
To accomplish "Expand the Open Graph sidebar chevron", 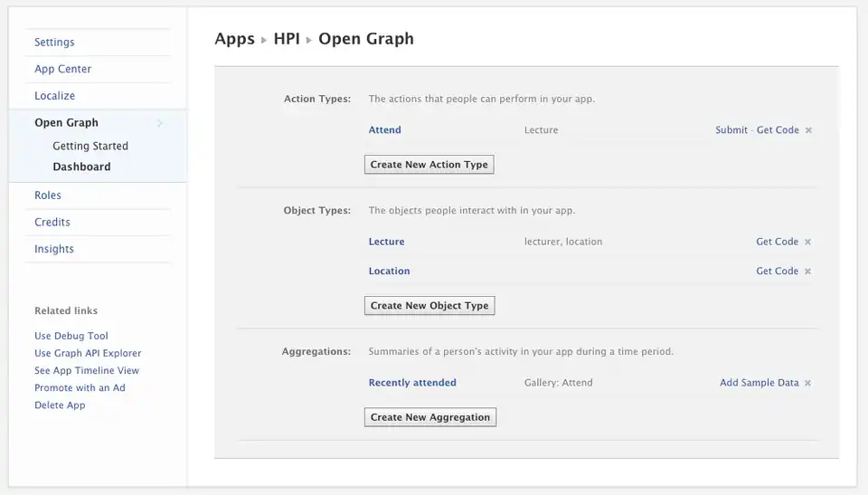I will [160, 123].
